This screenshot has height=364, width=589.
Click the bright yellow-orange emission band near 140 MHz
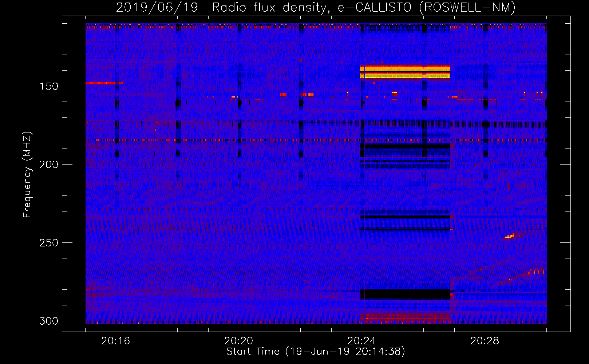[405, 72]
